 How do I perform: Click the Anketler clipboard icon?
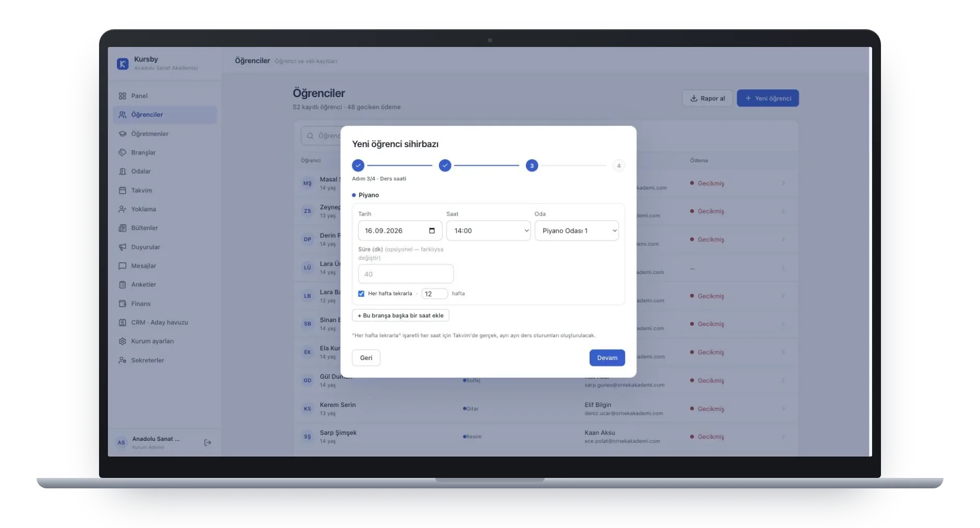123,285
